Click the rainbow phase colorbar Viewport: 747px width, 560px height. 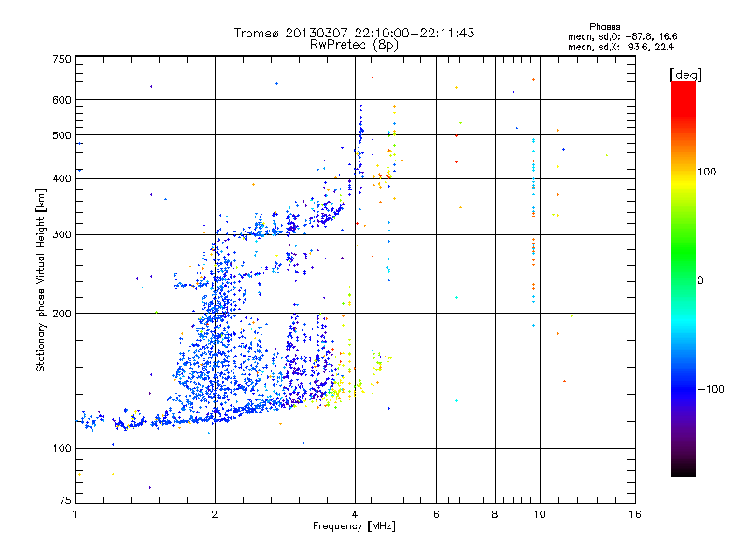coord(684,278)
